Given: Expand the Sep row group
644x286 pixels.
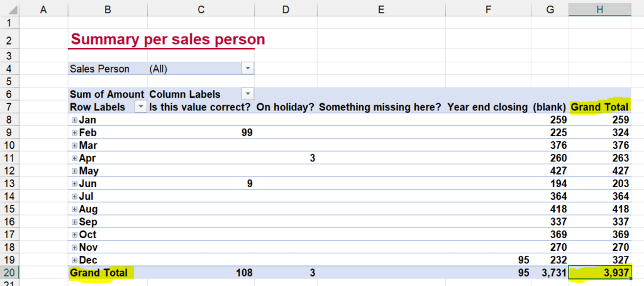Looking at the screenshot, I should point(74,222).
